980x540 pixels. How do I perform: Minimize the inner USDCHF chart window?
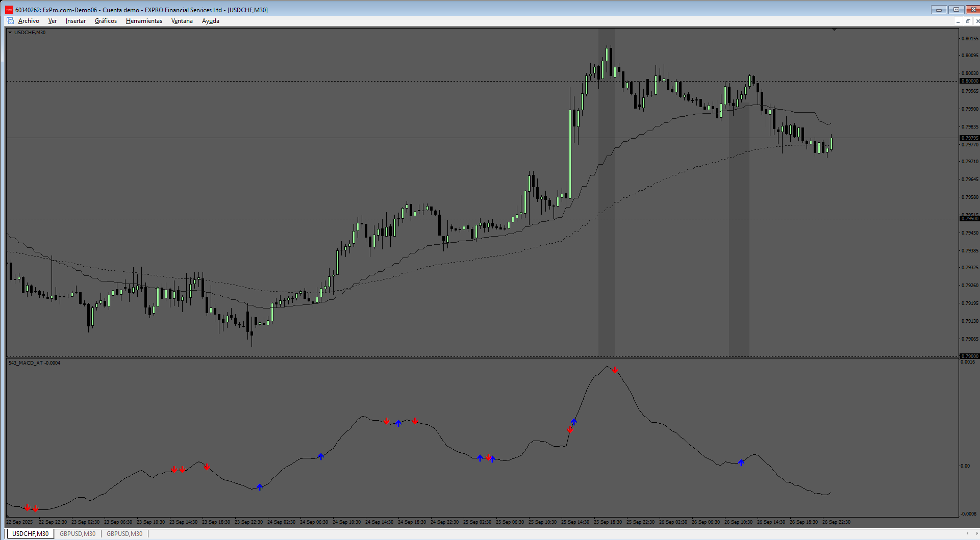click(958, 21)
